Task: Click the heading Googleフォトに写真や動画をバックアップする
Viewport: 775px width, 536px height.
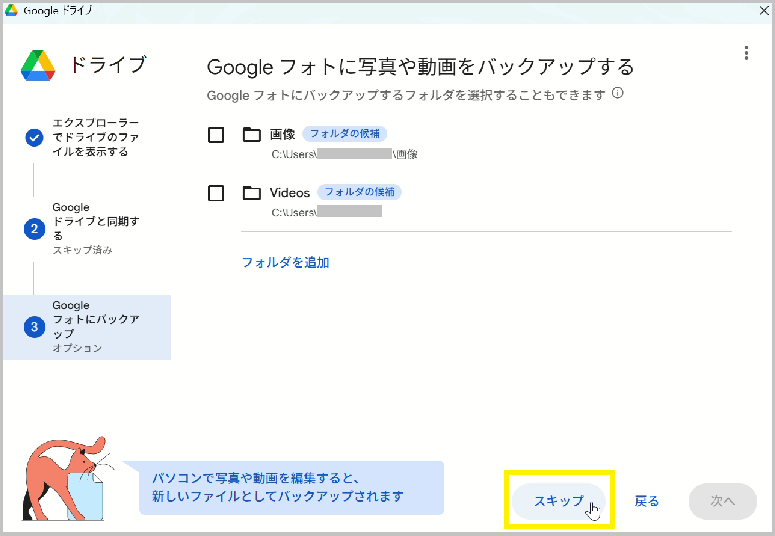Action: pyautogui.click(x=420, y=67)
